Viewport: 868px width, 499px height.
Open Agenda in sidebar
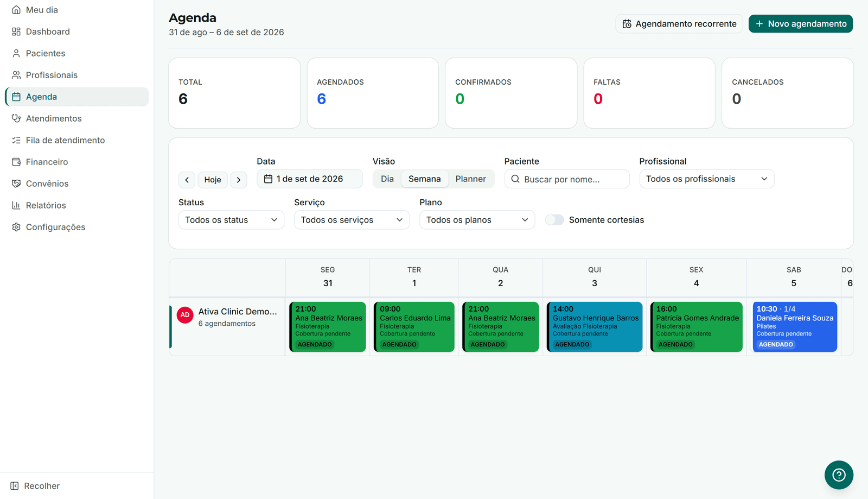pyautogui.click(x=76, y=97)
